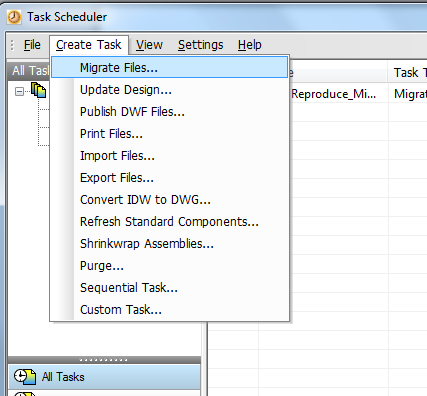The height and width of the screenshot is (396, 427).
Task: Select the All Tasks pane button
Action: (104, 377)
